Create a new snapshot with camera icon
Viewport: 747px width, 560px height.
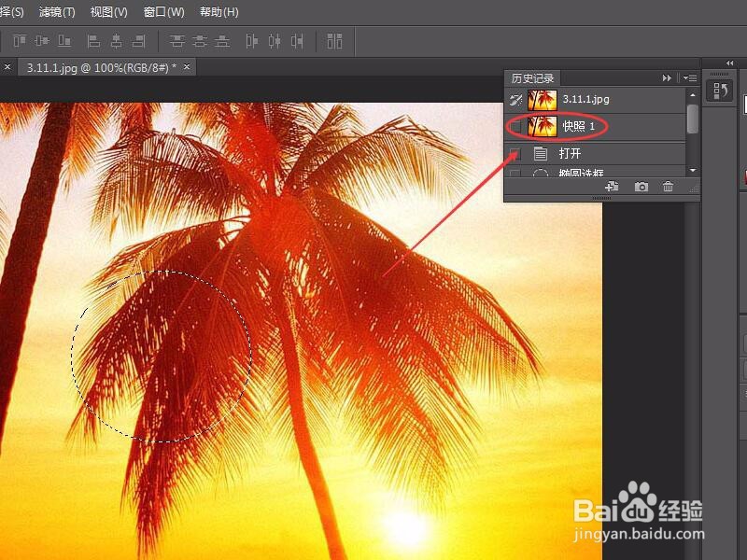[x=641, y=187]
